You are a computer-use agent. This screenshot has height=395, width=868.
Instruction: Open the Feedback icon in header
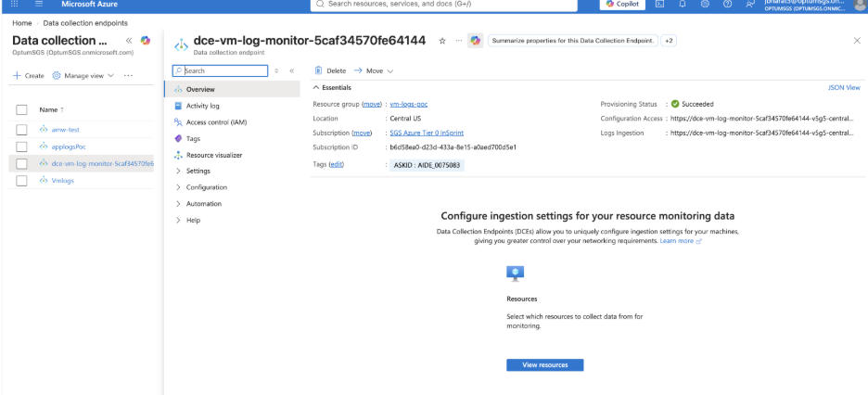pos(750,4)
